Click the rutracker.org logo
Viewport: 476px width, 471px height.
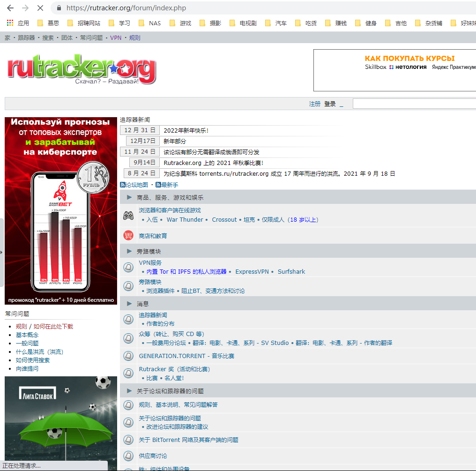tap(82, 70)
